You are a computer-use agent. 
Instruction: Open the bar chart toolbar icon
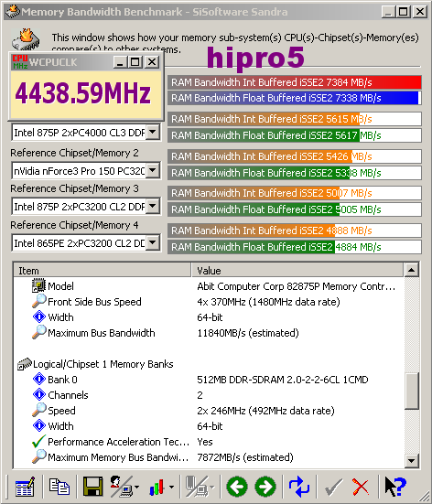pos(157,487)
